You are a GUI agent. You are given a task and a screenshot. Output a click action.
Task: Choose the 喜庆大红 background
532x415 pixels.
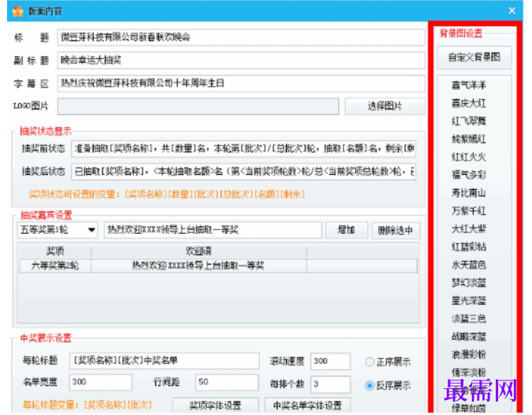[x=469, y=103]
